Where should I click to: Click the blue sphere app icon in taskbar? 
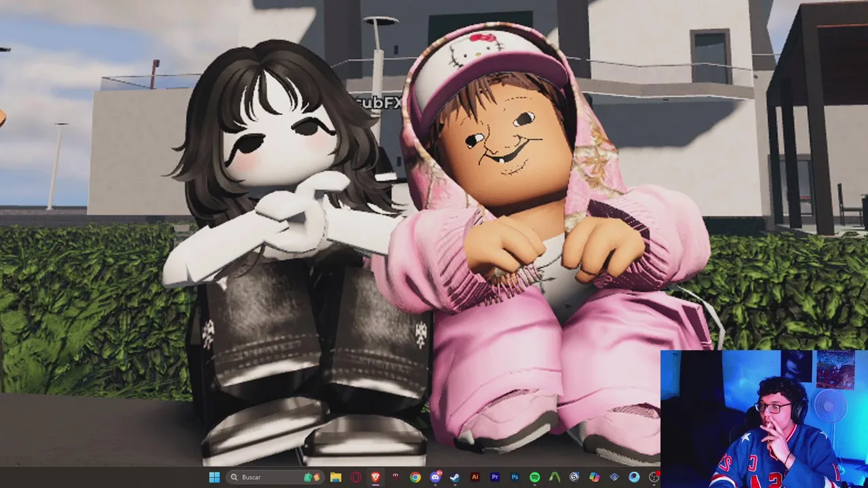634,477
